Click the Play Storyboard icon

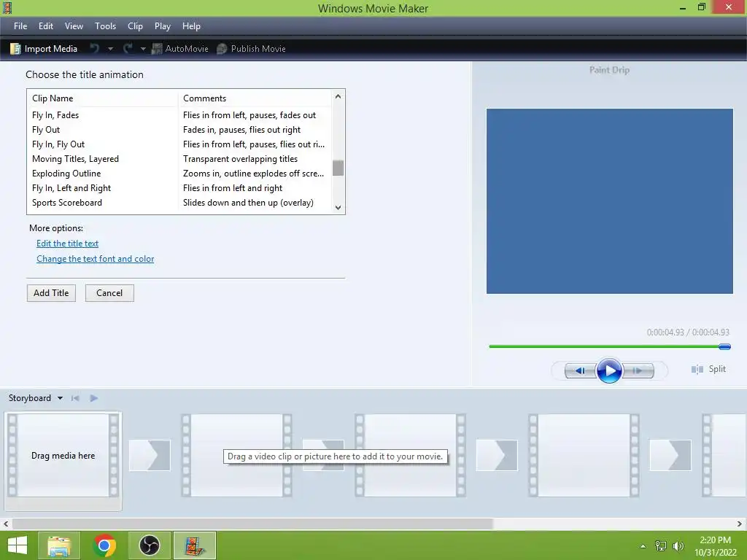pos(94,398)
